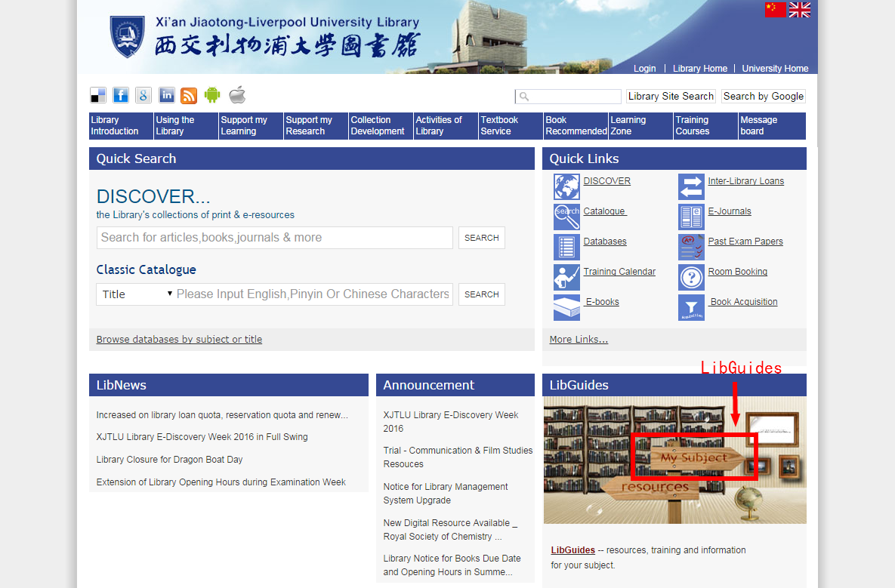Image resolution: width=895 pixels, height=588 pixels.
Task: Click the university crest logo
Action: coord(127,36)
